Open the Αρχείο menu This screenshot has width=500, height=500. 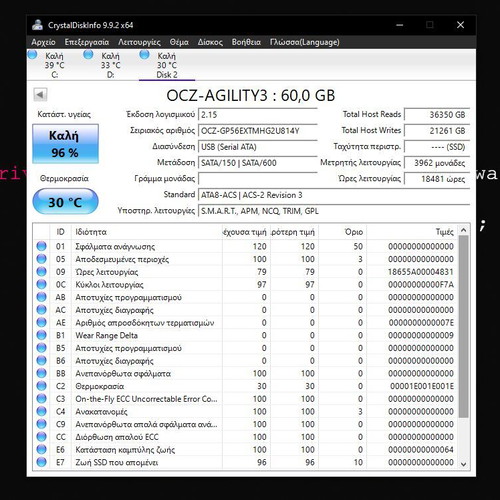43,42
